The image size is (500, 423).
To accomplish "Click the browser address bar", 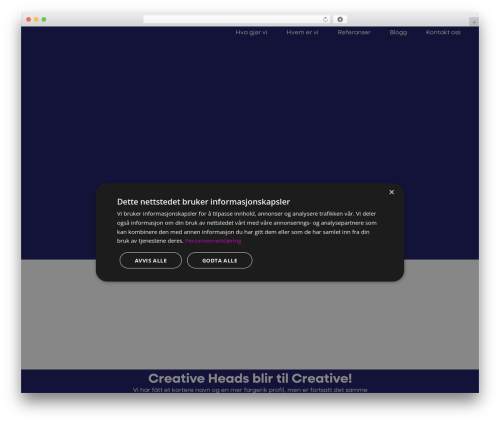I will click(x=237, y=19).
